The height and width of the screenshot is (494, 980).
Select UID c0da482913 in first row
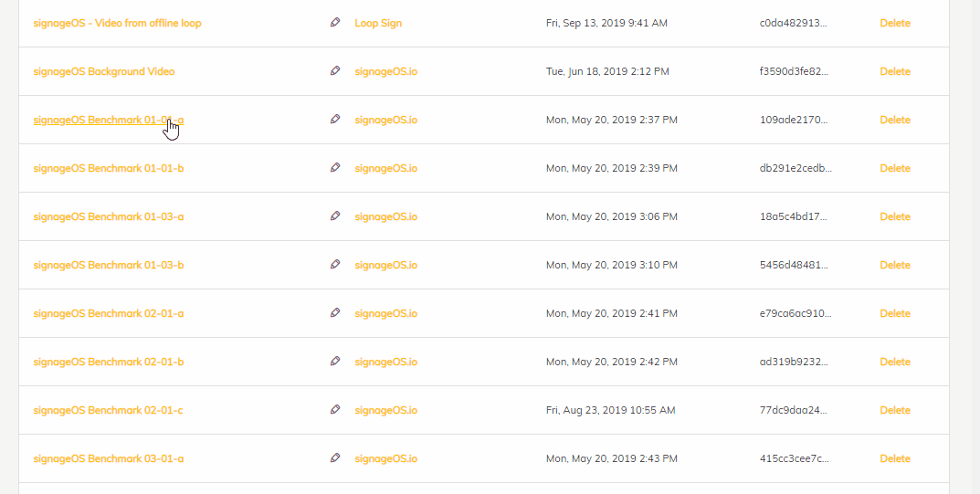(x=793, y=23)
